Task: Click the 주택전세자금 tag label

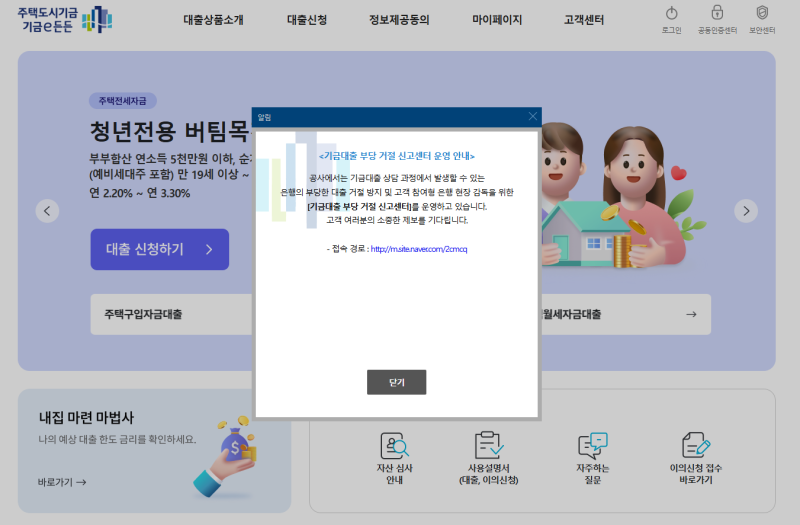Action: 122,101
